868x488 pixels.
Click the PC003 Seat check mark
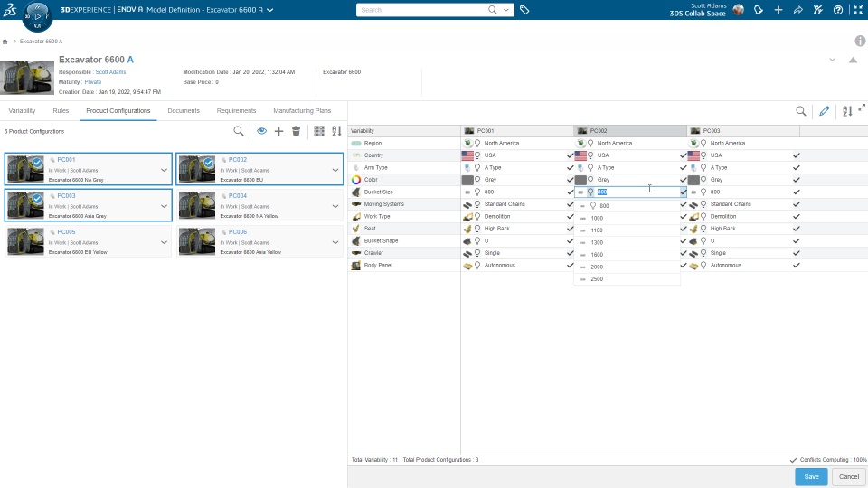(x=796, y=229)
